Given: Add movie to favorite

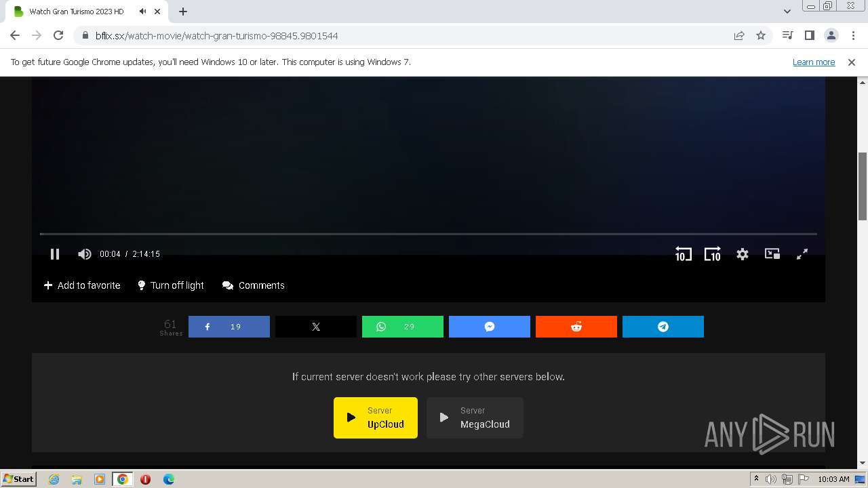Looking at the screenshot, I should 82,285.
